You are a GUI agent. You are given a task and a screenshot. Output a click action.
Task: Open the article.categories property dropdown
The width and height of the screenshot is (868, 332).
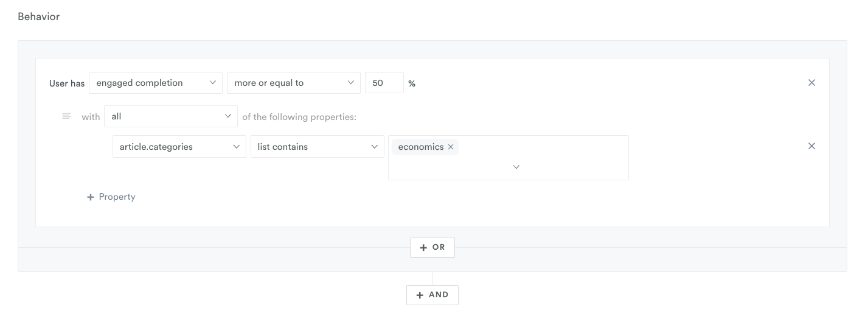click(179, 147)
